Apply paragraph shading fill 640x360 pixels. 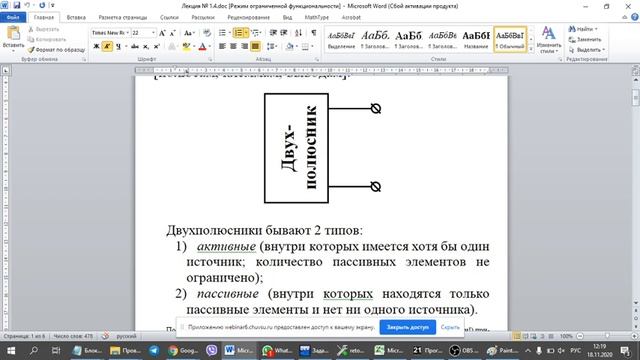(x=289, y=47)
